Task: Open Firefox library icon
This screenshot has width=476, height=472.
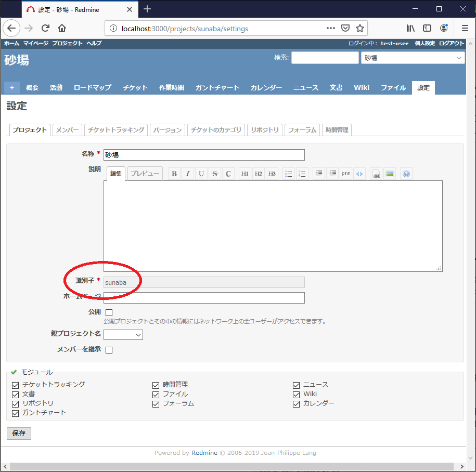Action: [x=410, y=28]
